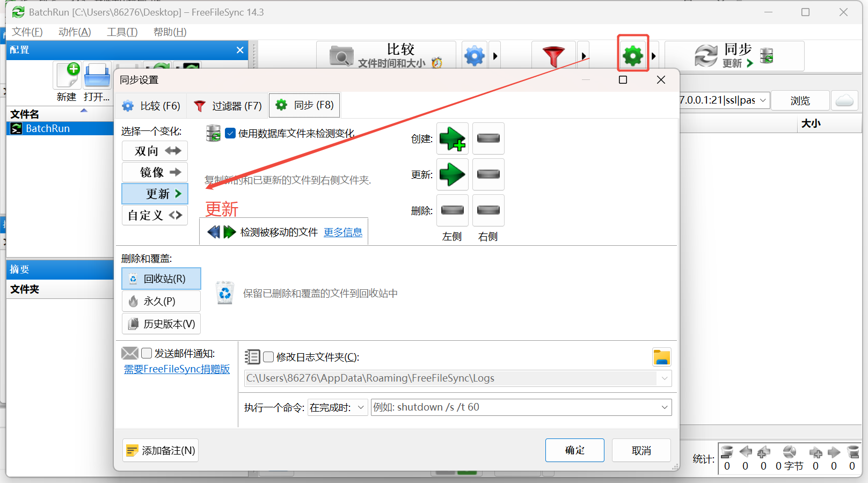Cancel dialog with 取消 button
Screen dimensions: 868x483
pos(641,450)
